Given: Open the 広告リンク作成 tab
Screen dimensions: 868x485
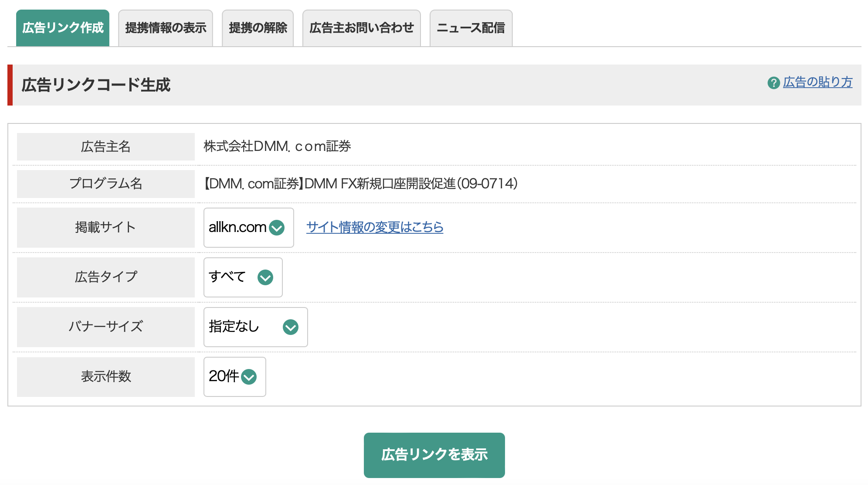Looking at the screenshot, I should (63, 28).
